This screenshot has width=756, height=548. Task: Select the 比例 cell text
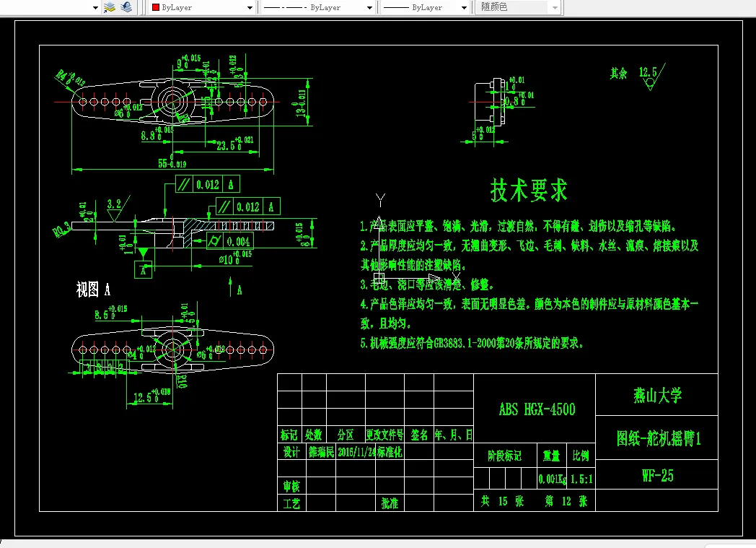tap(581, 456)
